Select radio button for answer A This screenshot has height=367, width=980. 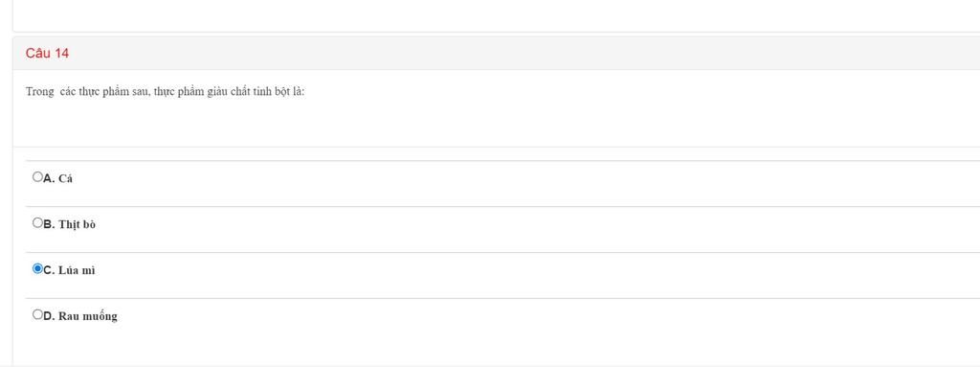(x=37, y=177)
